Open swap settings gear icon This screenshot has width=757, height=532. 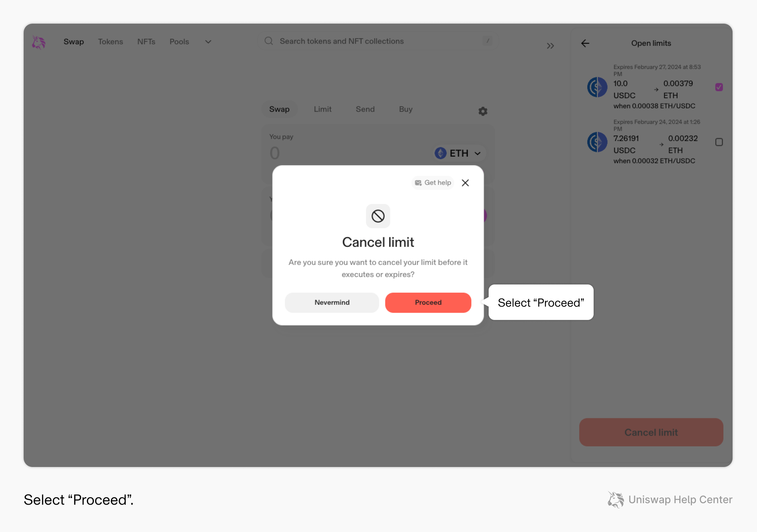point(483,111)
